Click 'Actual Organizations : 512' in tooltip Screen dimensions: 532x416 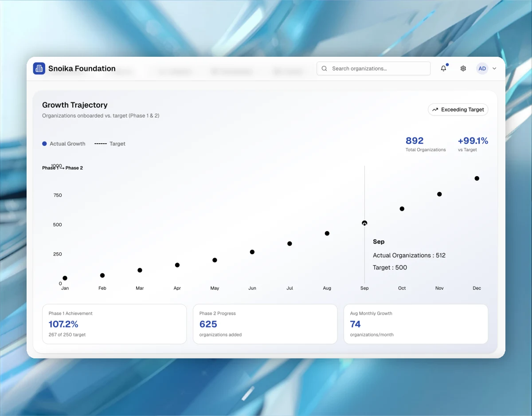[409, 255]
